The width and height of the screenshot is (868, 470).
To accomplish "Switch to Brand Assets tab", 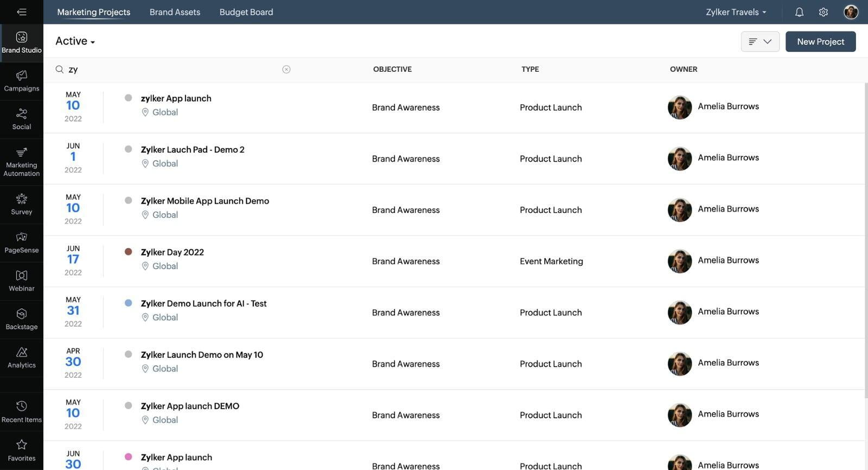I will point(175,12).
